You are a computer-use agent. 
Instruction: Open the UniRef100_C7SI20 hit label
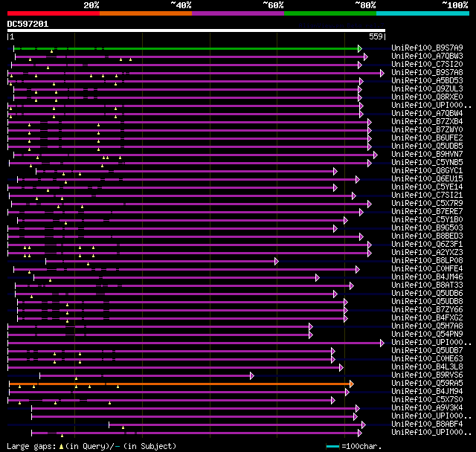[x=427, y=64]
